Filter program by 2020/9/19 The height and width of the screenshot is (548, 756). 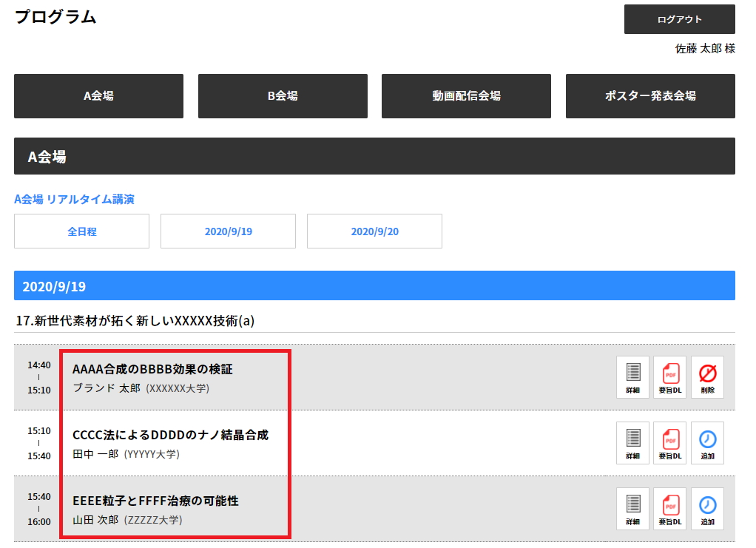[x=228, y=231]
